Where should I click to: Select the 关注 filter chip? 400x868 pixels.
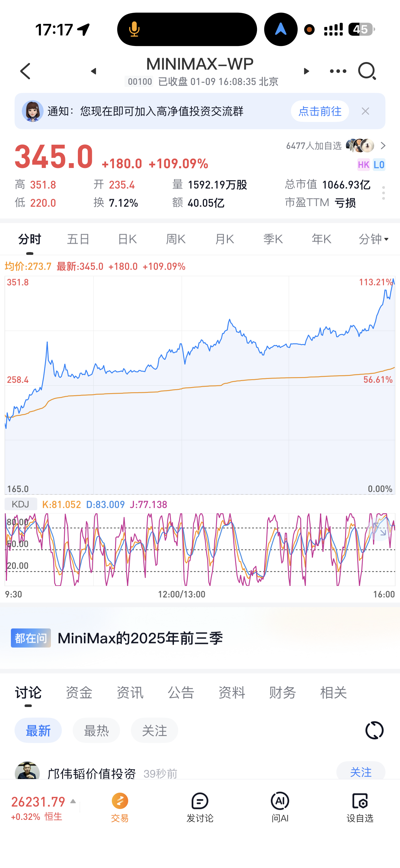tap(154, 731)
